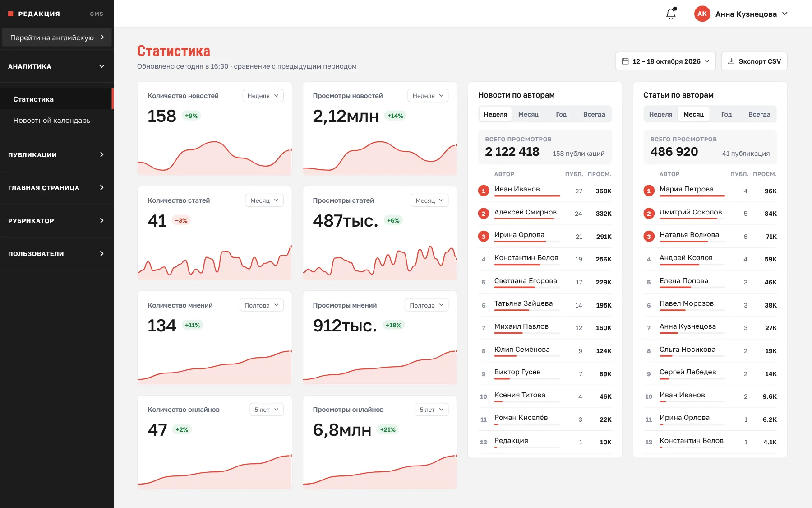
Task: Click the arrow icon on Перейти на английскую
Action: tap(101, 37)
